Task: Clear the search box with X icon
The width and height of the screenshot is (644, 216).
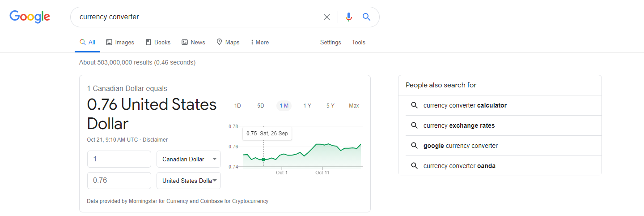Action: tap(327, 17)
